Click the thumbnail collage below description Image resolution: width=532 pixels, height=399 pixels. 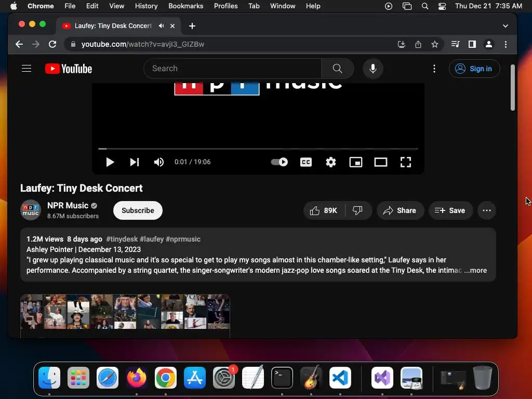pyautogui.click(x=125, y=312)
